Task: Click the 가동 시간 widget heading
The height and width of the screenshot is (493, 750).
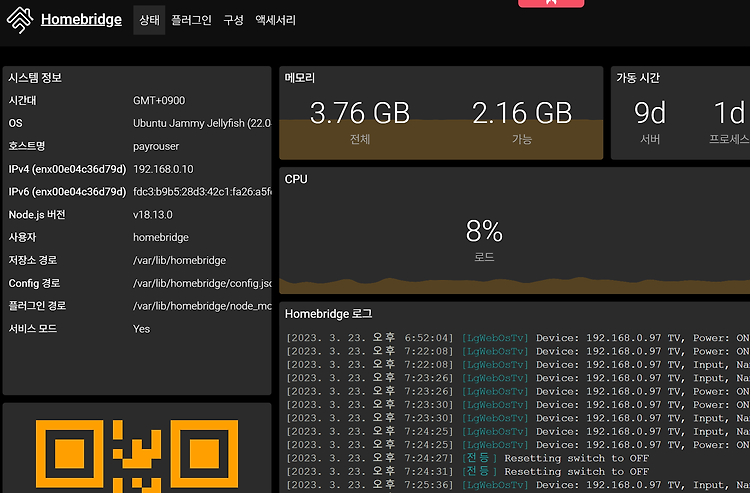Action: coord(638,77)
